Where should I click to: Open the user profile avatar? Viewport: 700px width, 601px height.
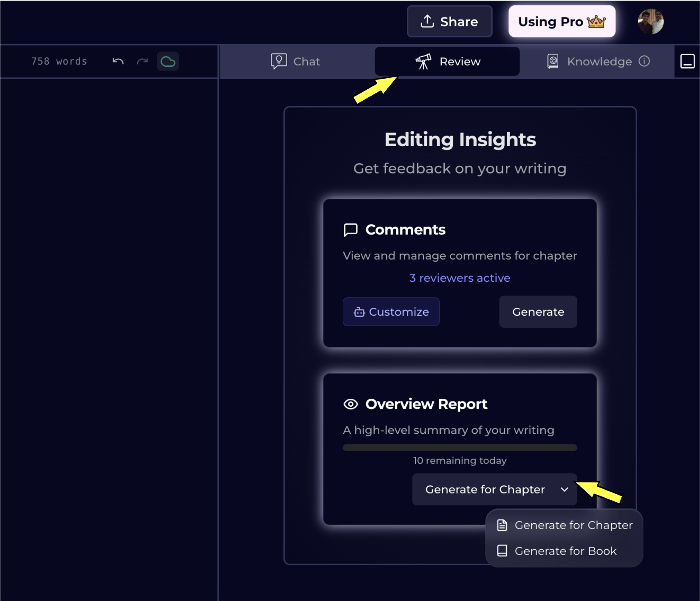coord(650,21)
